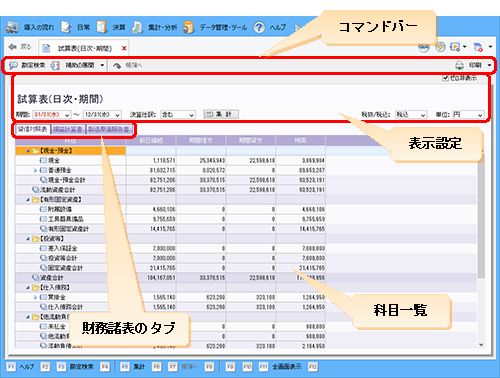Viewport: 500px width, 378px height.
Task: Select the 仕入債務合計 row label
Action: (x=65, y=307)
